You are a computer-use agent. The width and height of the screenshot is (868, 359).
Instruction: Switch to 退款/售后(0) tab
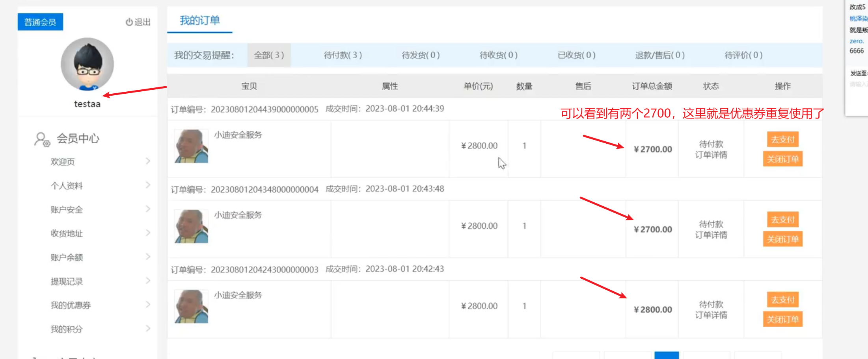pyautogui.click(x=659, y=55)
